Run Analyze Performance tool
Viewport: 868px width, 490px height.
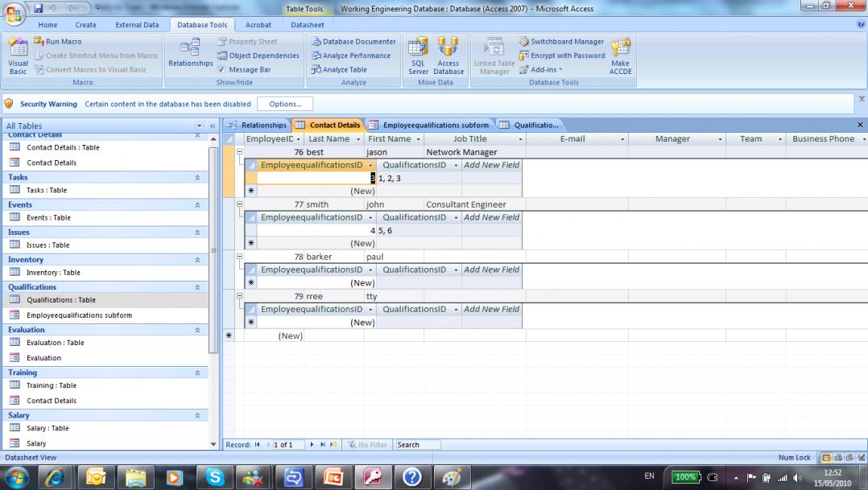pyautogui.click(x=351, y=56)
